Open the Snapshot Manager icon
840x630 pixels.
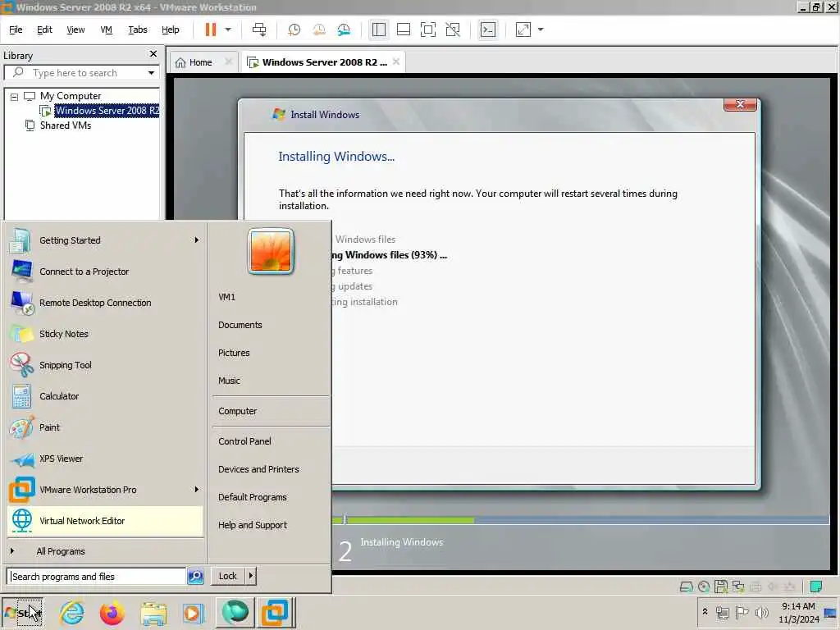tap(344, 30)
